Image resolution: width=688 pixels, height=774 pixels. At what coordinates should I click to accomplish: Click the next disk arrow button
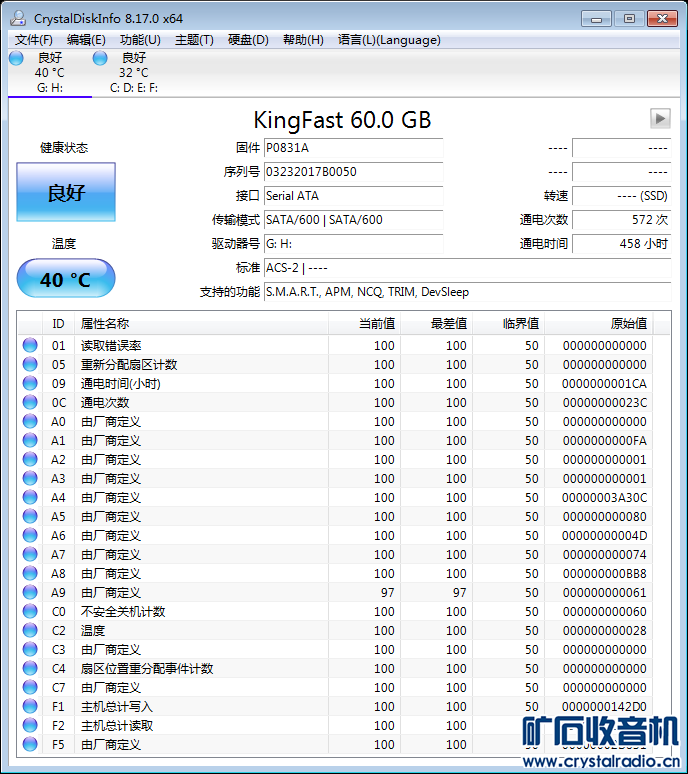(659, 118)
